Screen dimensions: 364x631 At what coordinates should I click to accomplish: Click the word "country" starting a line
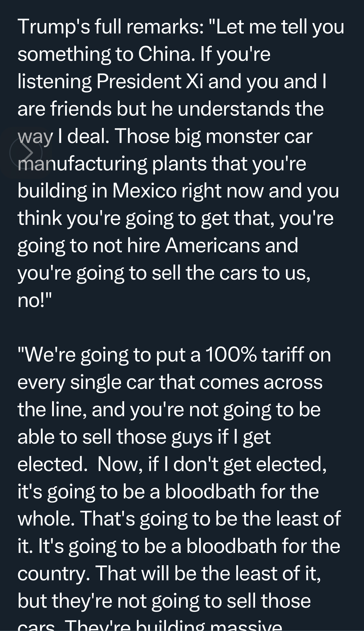[52, 573]
